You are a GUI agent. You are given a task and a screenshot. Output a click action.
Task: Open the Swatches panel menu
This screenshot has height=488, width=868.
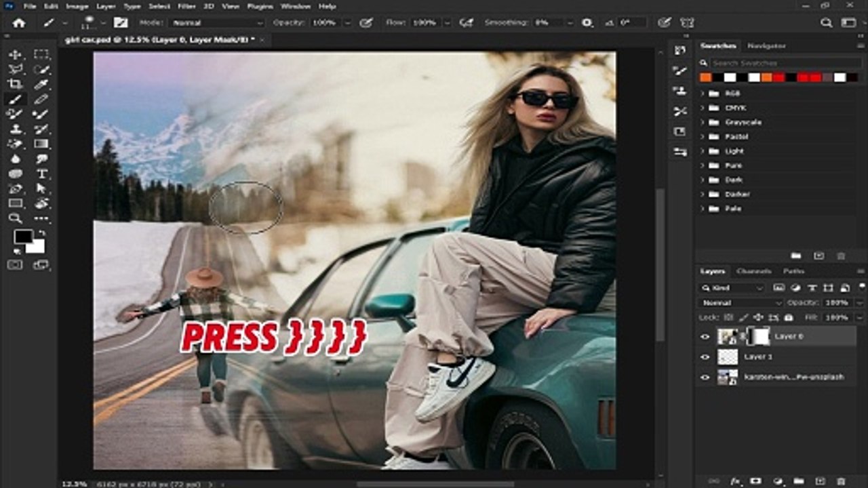point(860,45)
